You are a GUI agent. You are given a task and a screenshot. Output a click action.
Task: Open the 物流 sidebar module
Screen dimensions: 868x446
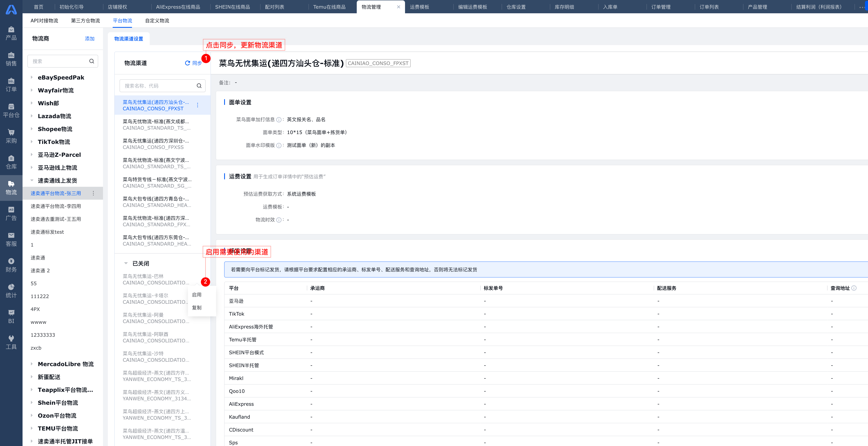coord(11,188)
